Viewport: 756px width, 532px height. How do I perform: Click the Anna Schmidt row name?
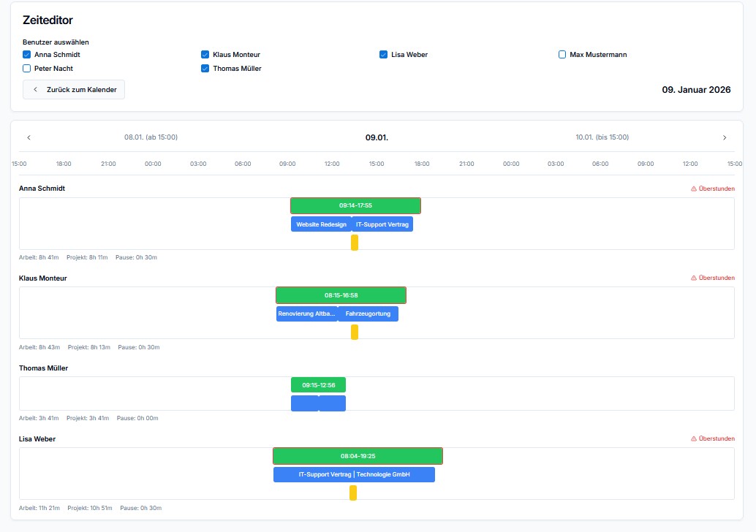[x=42, y=189]
